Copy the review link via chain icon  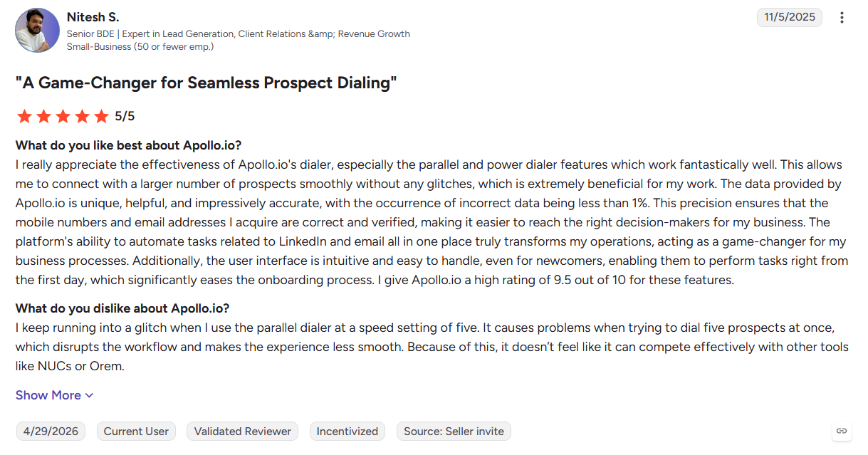click(842, 431)
